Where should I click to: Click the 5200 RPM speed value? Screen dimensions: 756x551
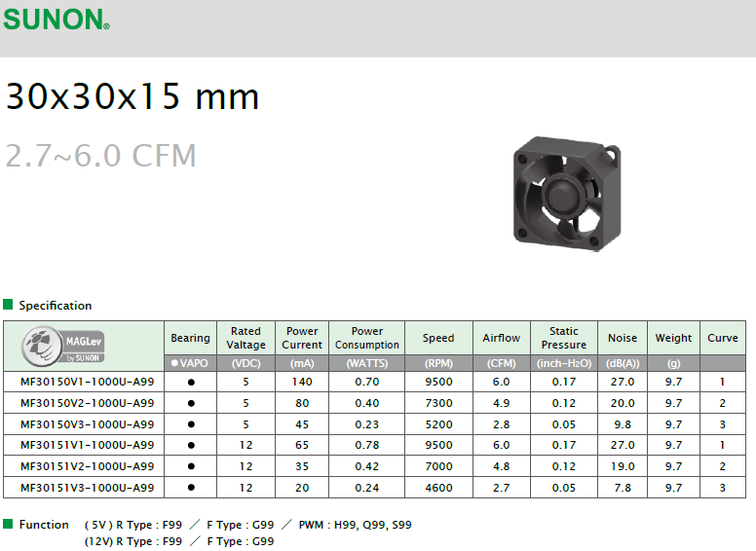(438, 424)
